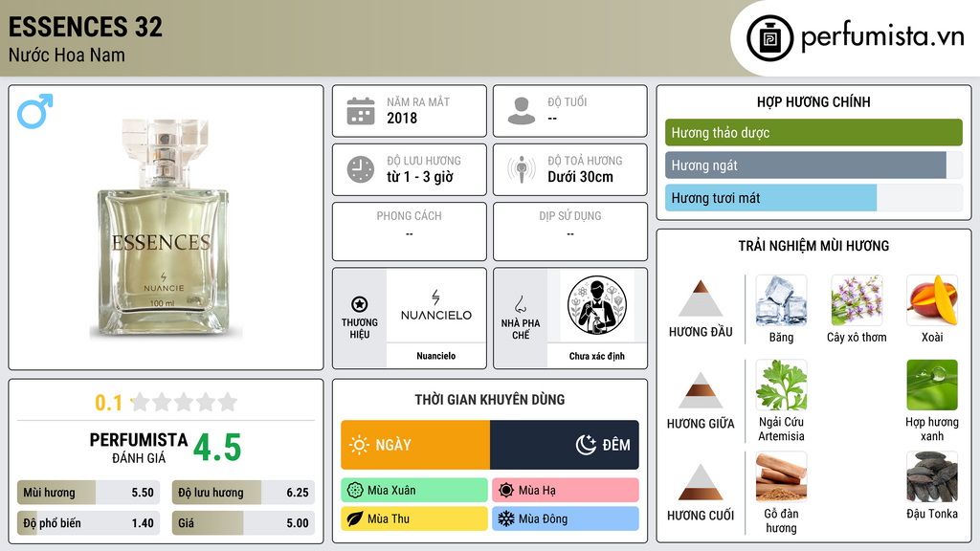Click the Hương đầu pyramid icon
The image size is (980, 551).
coord(701,298)
